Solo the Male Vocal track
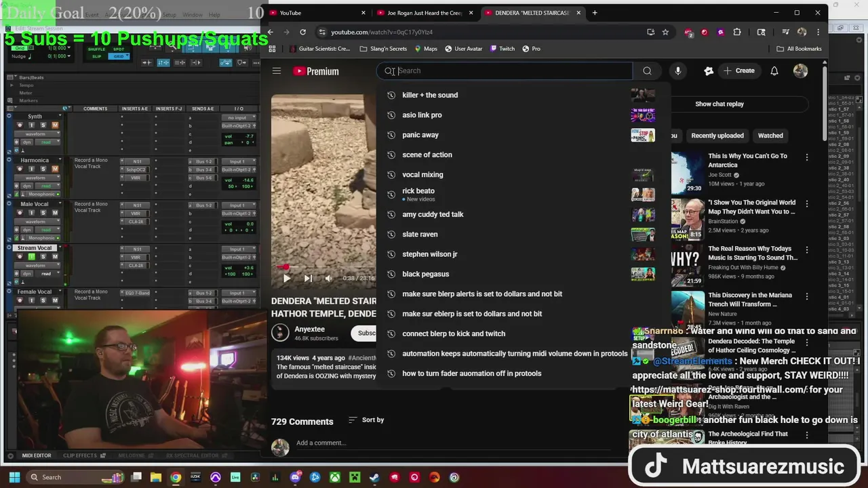The height and width of the screenshot is (488, 868). [x=43, y=213]
